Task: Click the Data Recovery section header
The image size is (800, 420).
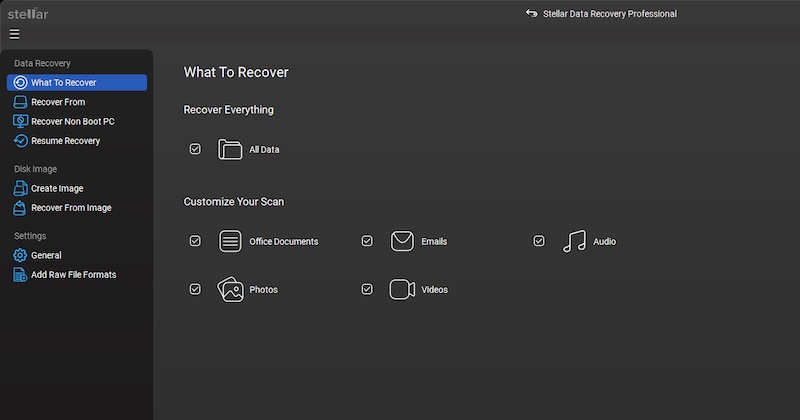Action: click(x=42, y=63)
